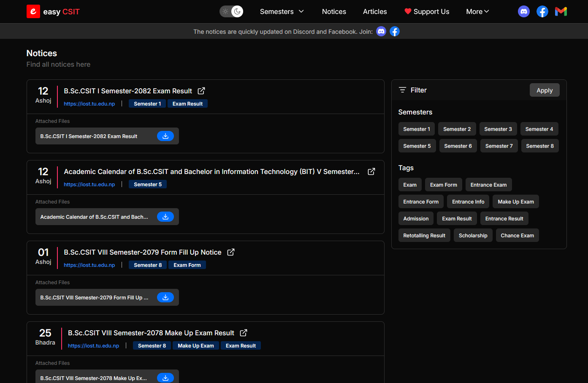Open Facebook icon in top navigation bar
Viewport: 588px width, 383px height.
pos(542,11)
